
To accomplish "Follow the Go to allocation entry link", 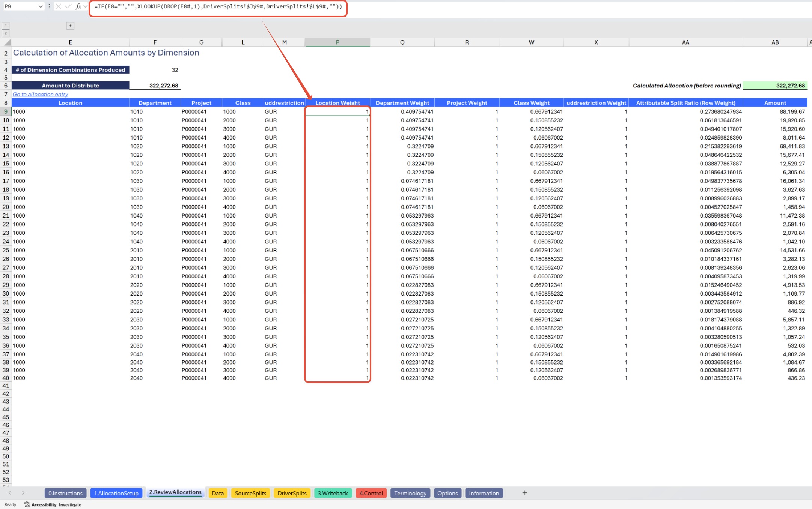I will click(x=41, y=94).
